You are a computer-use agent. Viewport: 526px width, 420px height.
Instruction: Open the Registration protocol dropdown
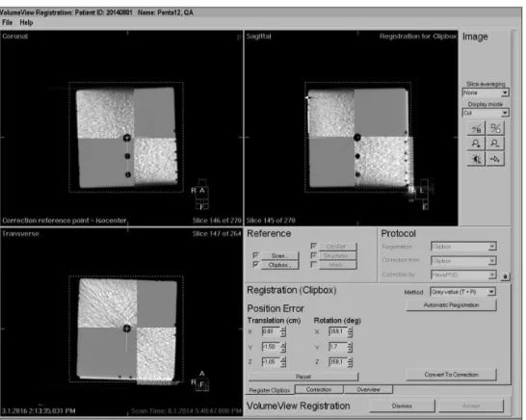coord(463,247)
